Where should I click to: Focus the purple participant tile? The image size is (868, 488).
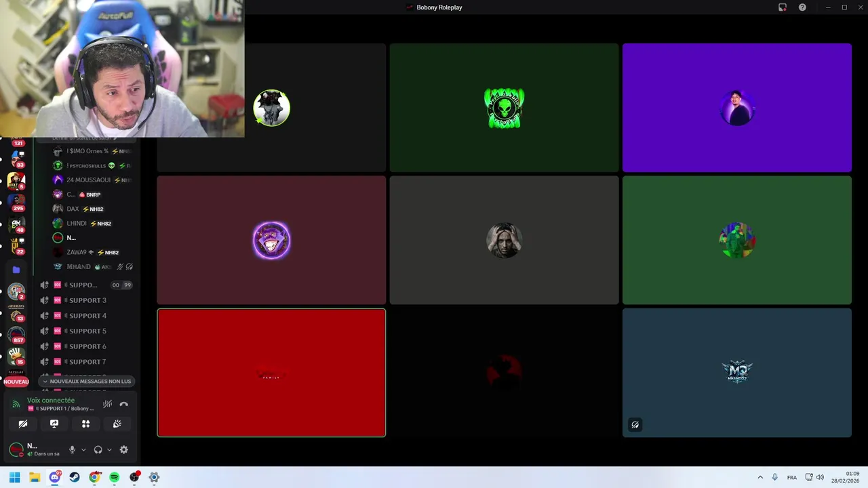tap(737, 108)
